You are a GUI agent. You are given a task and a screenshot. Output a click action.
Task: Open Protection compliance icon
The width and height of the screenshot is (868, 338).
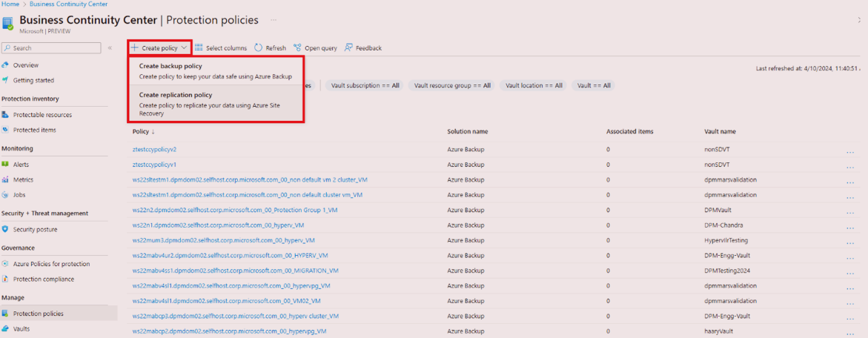click(x=5, y=279)
